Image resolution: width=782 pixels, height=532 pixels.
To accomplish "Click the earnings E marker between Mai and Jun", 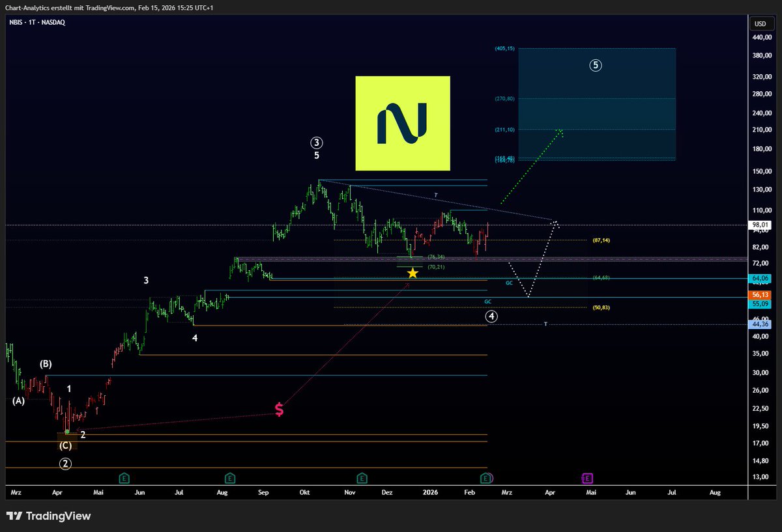I will point(124,479).
